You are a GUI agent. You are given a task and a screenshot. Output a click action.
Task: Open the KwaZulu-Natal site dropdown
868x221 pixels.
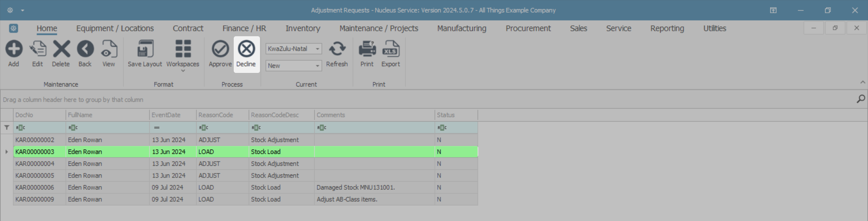tap(318, 48)
